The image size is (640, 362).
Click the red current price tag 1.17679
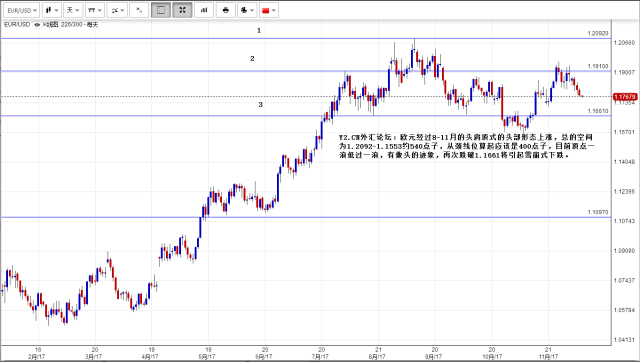625,97
